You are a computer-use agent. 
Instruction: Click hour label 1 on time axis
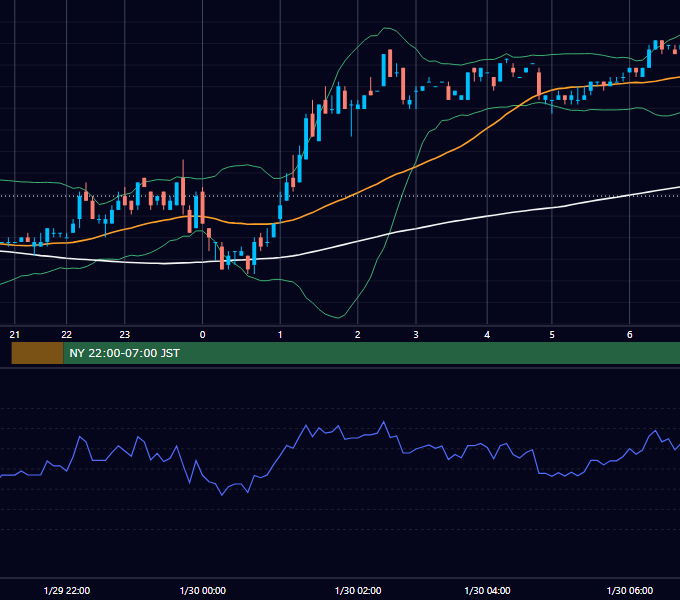click(x=280, y=335)
